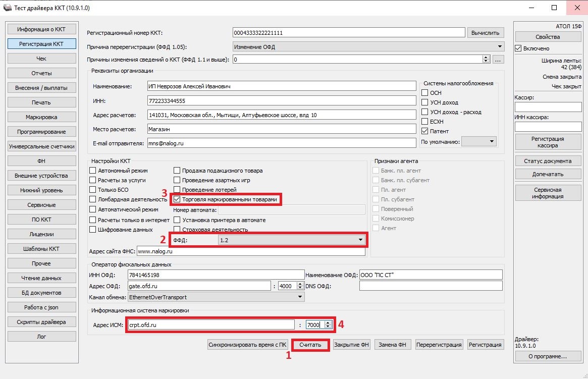This screenshot has height=379, width=588.
Task: Enable the Автономный режим checkbox
Action: [x=93, y=171]
